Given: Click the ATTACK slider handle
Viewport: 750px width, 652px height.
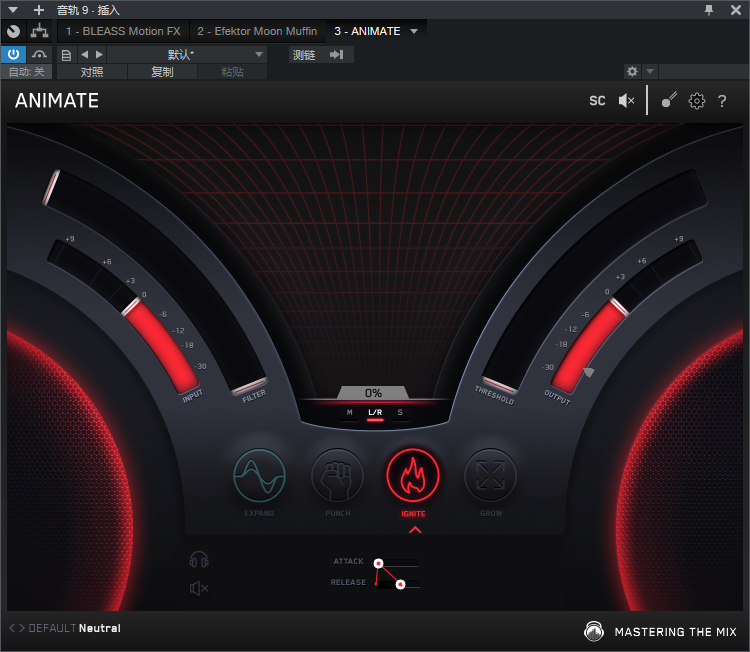Looking at the screenshot, I should (378, 564).
